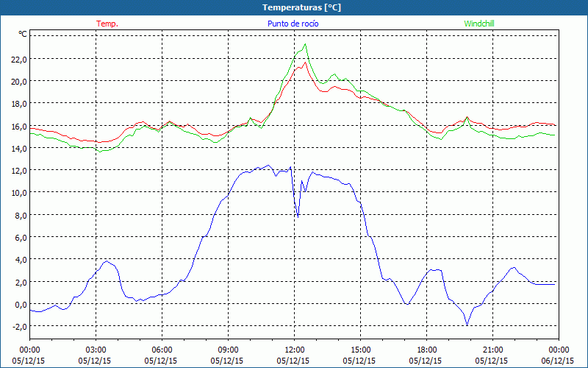Click the green windchill peak near 12:30
This screenshot has height=368, width=588.
[305, 44]
